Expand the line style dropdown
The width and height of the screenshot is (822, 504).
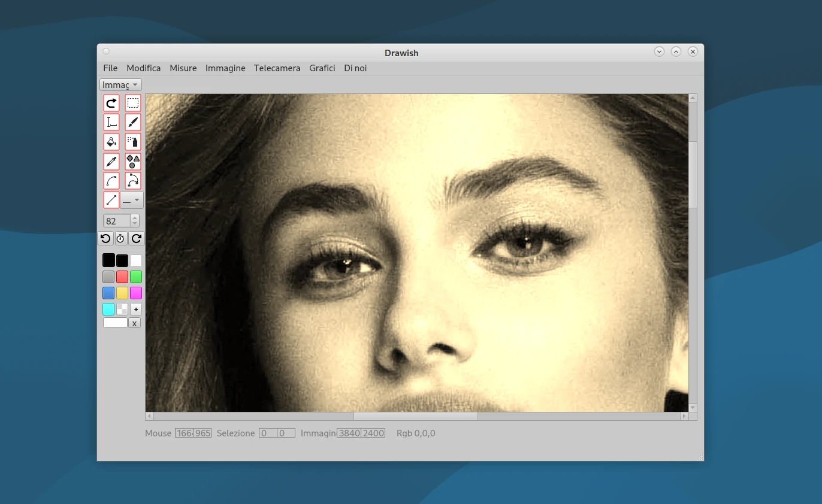pos(132,200)
